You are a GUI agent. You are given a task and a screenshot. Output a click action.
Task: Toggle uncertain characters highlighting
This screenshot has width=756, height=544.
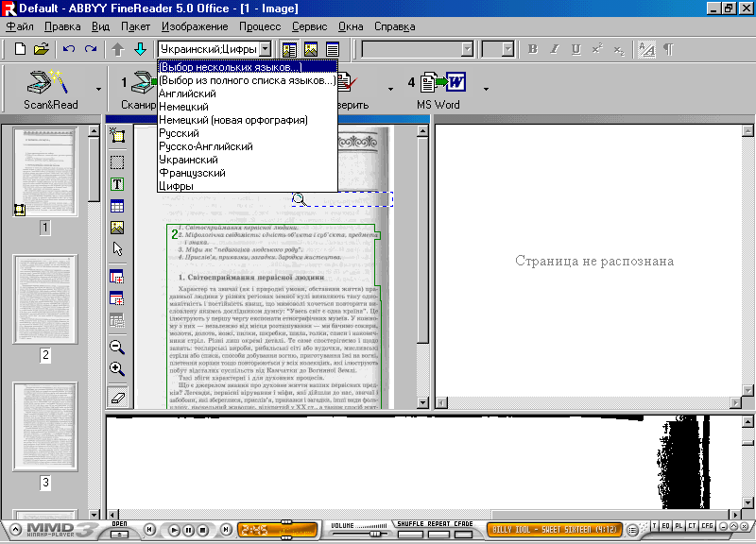click(x=646, y=49)
